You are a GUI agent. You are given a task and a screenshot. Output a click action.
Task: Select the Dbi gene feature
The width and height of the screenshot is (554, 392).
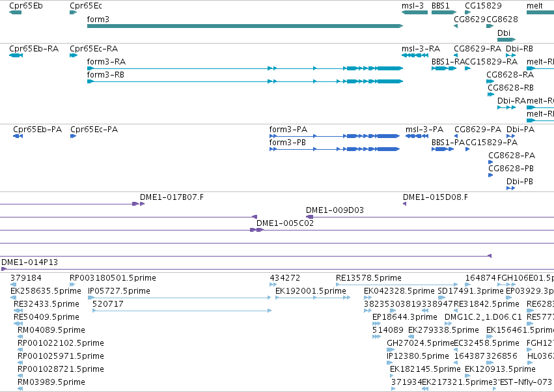[x=506, y=40]
